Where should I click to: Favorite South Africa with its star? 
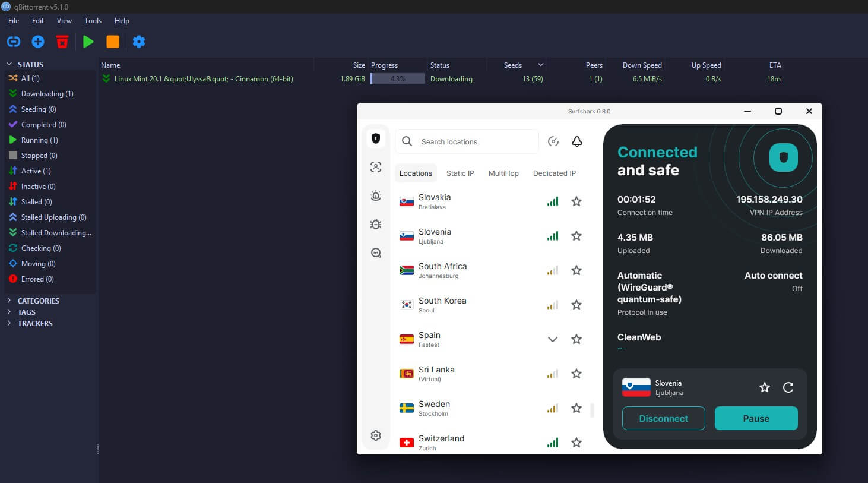pos(576,270)
